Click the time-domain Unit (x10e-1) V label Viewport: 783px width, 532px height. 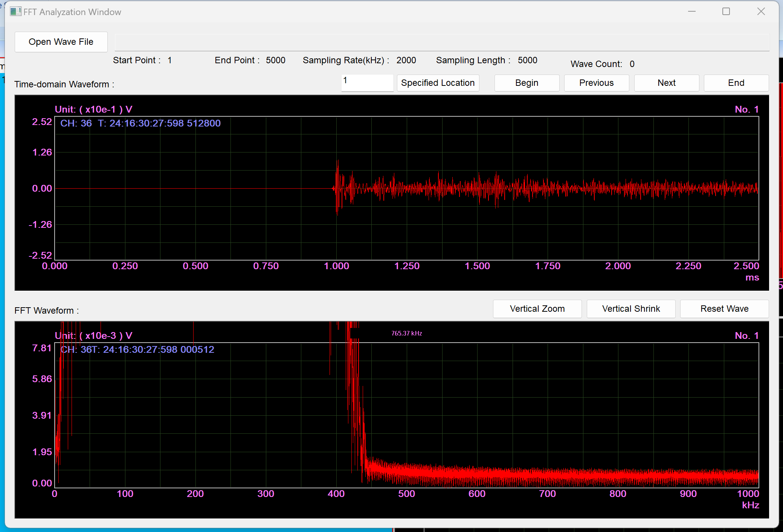[94, 110]
